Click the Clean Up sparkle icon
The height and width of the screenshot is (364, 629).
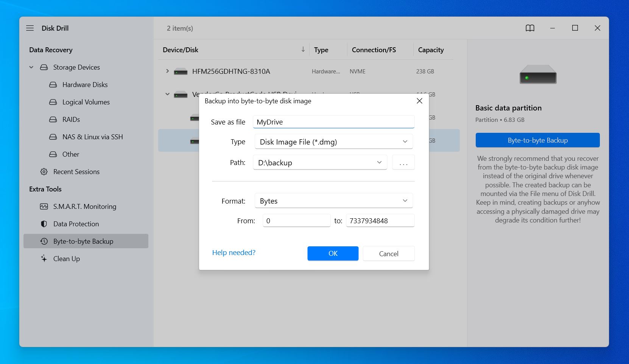[44, 259]
